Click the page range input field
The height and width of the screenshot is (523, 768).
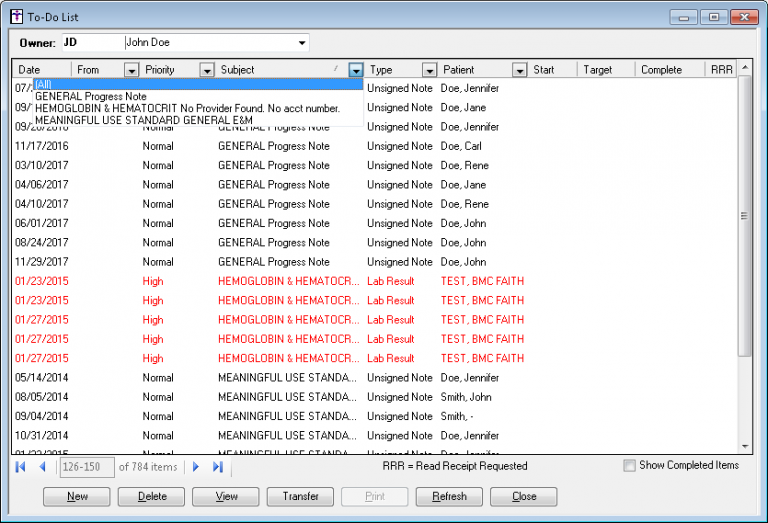(87, 467)
